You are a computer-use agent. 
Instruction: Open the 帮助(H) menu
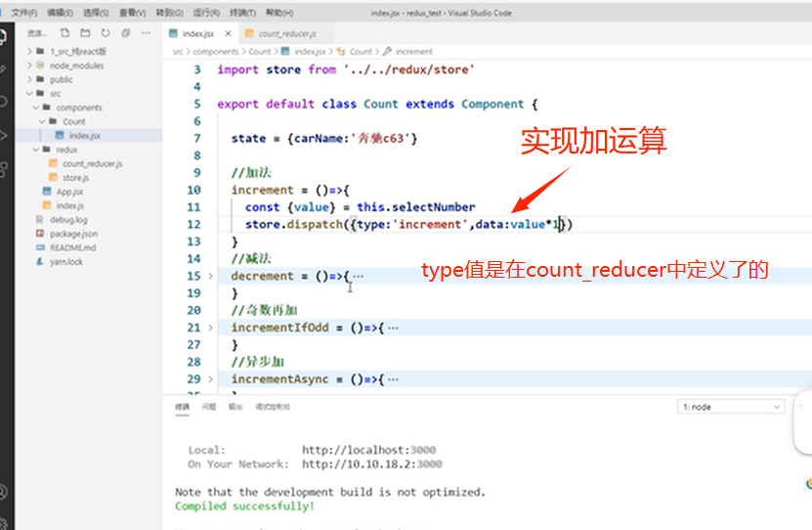pos(279,13)
